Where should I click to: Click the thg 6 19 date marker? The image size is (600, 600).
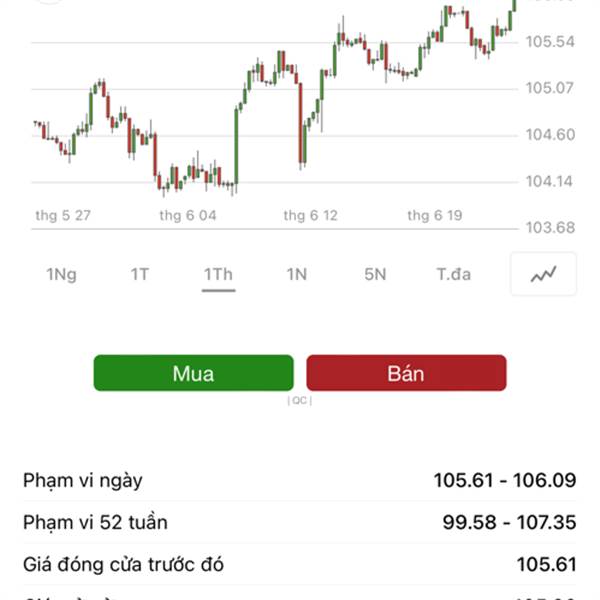(435, 215)
